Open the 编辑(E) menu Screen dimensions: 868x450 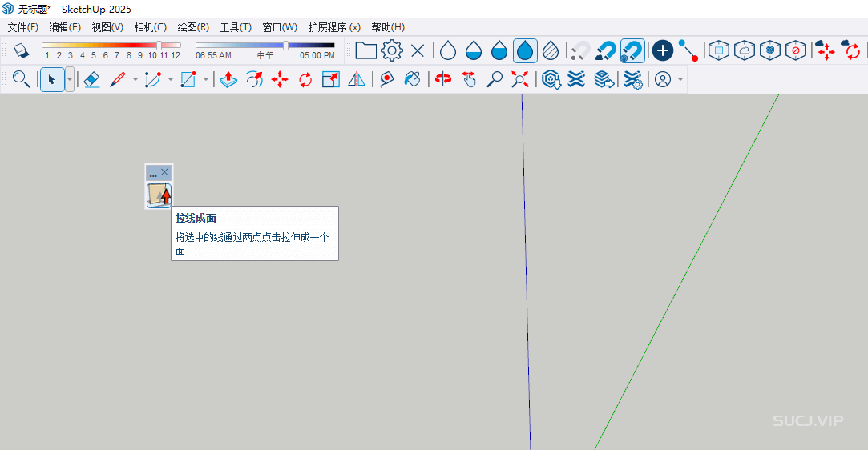(x=65, y=27)
